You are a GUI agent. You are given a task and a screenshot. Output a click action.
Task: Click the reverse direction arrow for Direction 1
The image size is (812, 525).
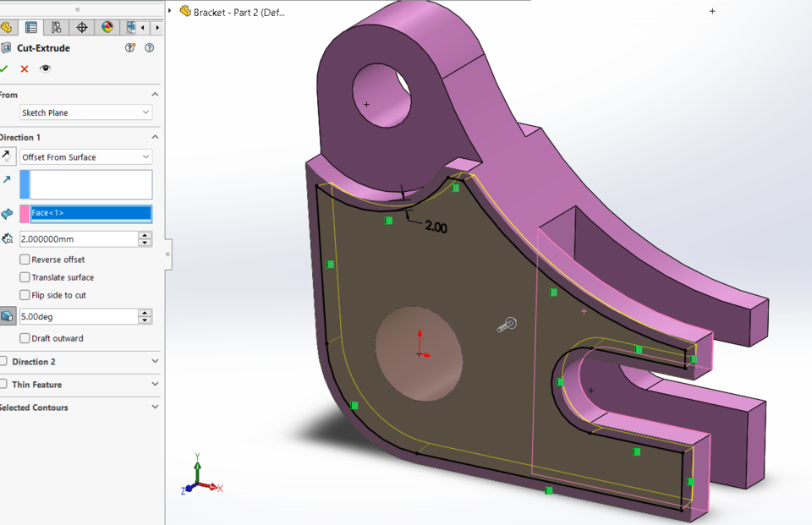(7, 156)
